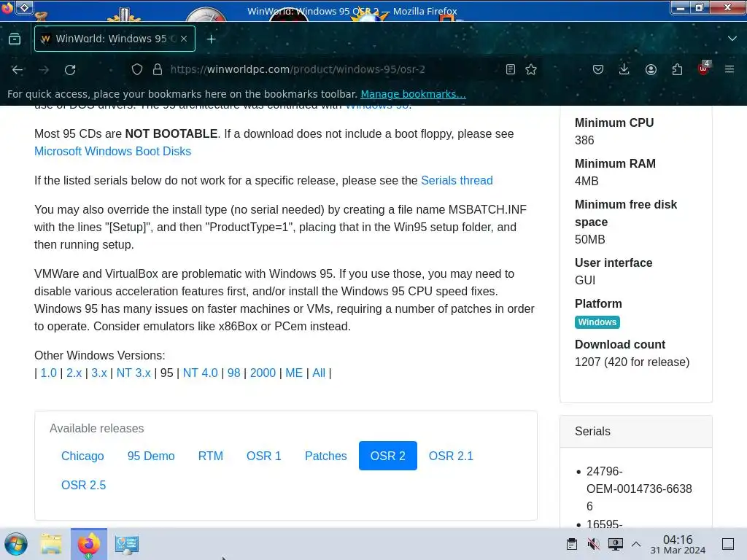Toggle reader view for this page

pyautogui.click(x=510, y=69)
